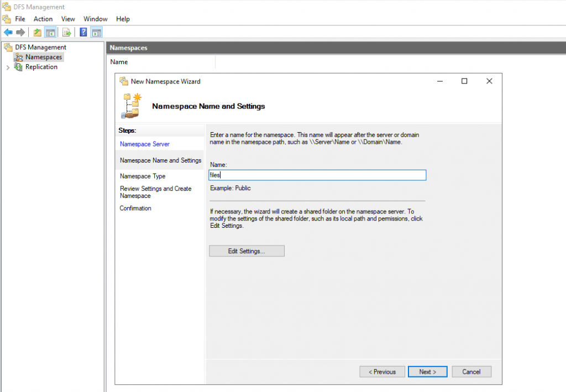Click the Forward arrow toolbar icon
566x392 pixels.
point(20,33)
